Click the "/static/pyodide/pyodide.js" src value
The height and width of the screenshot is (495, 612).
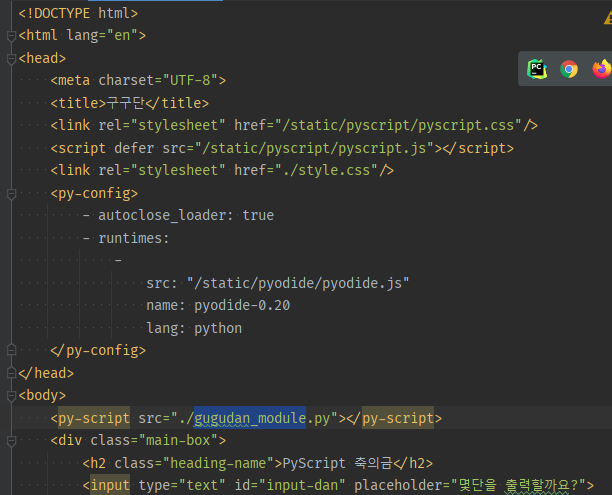coord(298,283)
